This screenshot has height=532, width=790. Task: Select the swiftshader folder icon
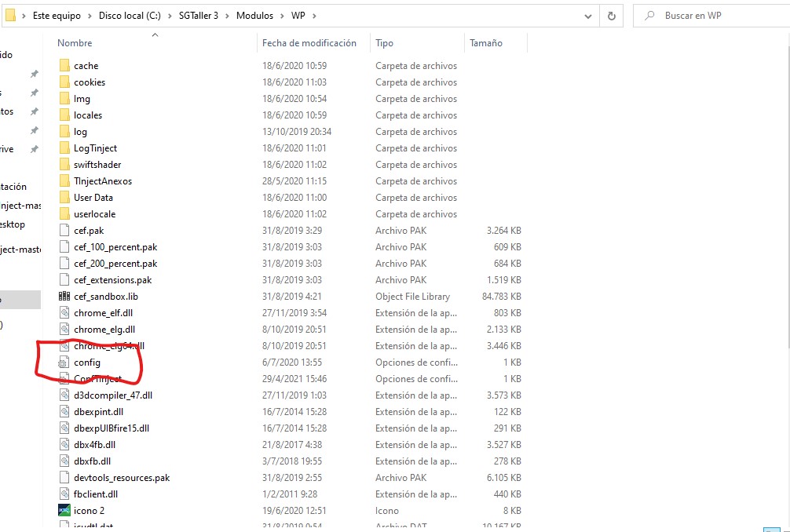click(64, 165)
